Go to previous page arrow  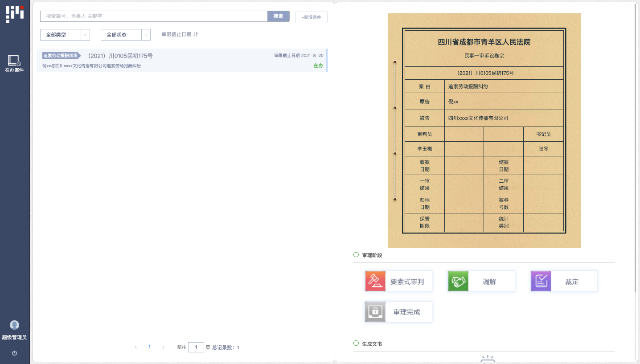pos(135,347)
